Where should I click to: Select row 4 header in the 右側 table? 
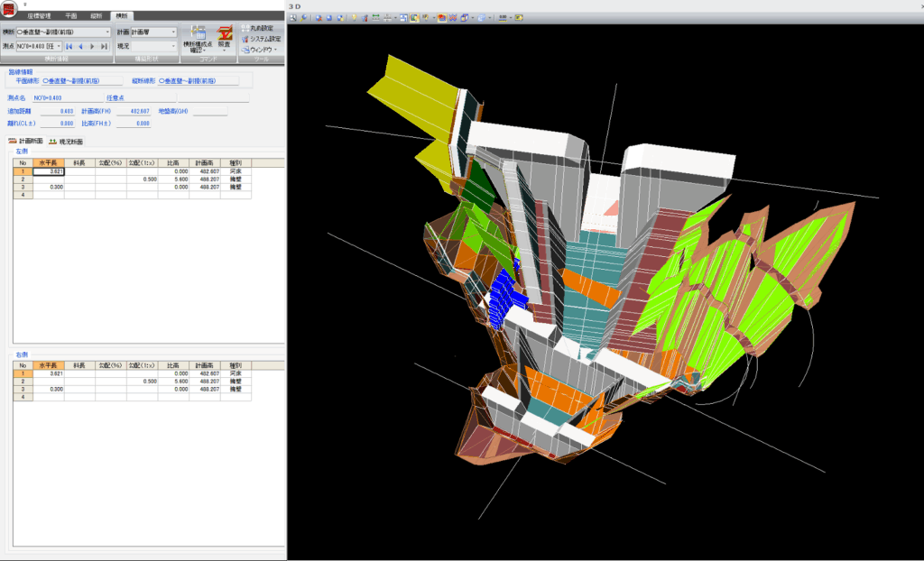click(23, 396)
